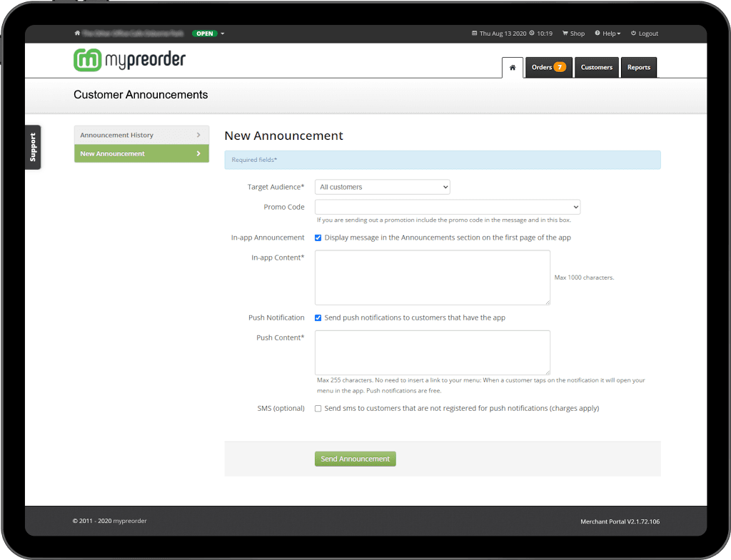This screenshot has height=560, width=731.
Task: Open the Reports tab
Action: pyautogui.click(x=638, y=66)
